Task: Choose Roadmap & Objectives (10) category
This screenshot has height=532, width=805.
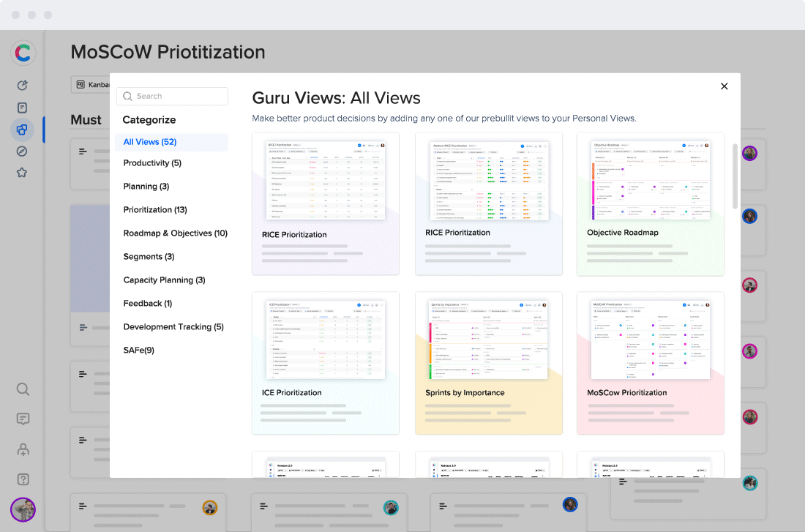Action: (175, 233)
